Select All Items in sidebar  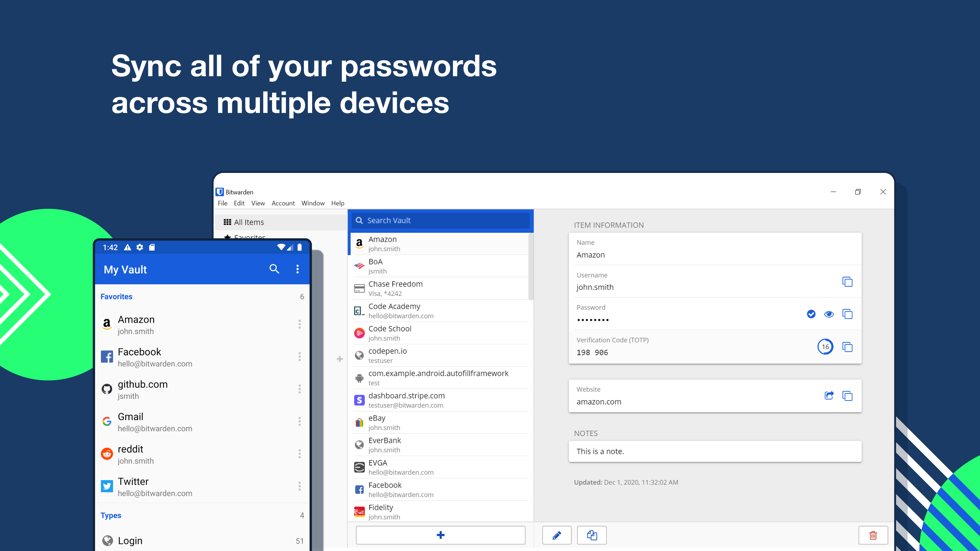click(249, 222)
